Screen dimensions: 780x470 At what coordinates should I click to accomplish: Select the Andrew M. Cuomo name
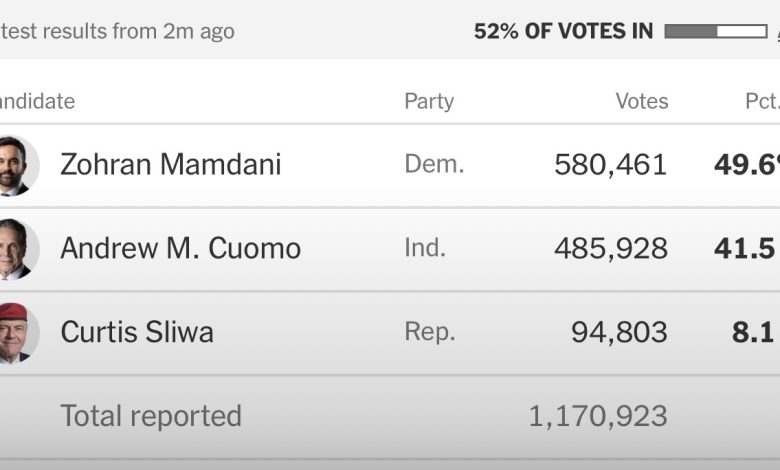pyautogui.click(x=181, y=249)
